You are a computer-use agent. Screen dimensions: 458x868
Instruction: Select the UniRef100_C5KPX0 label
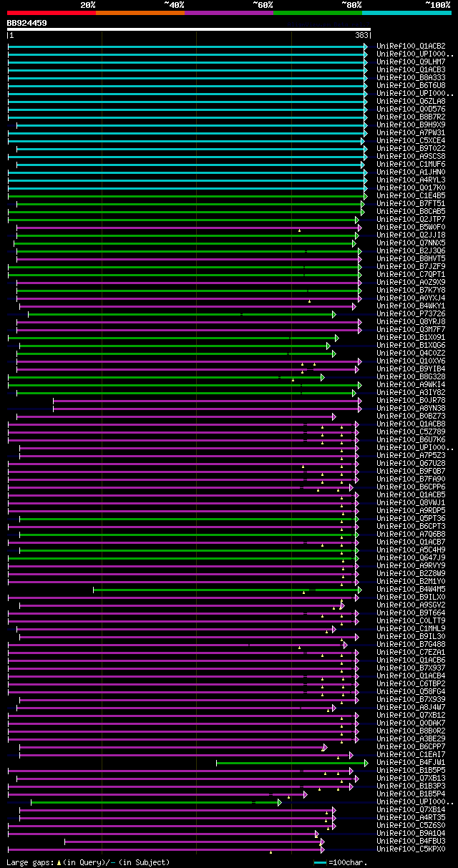point(411,849)
